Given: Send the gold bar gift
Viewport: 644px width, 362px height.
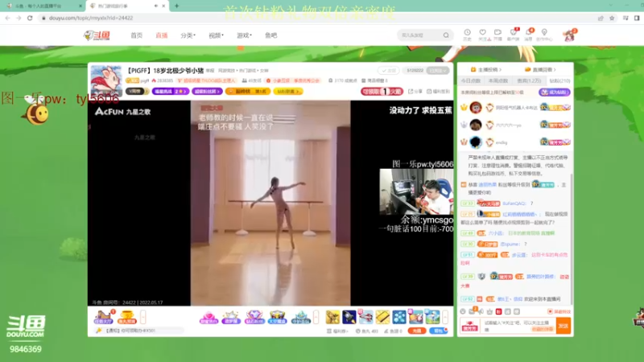Looking at the screenshot, I should (382, 317).
